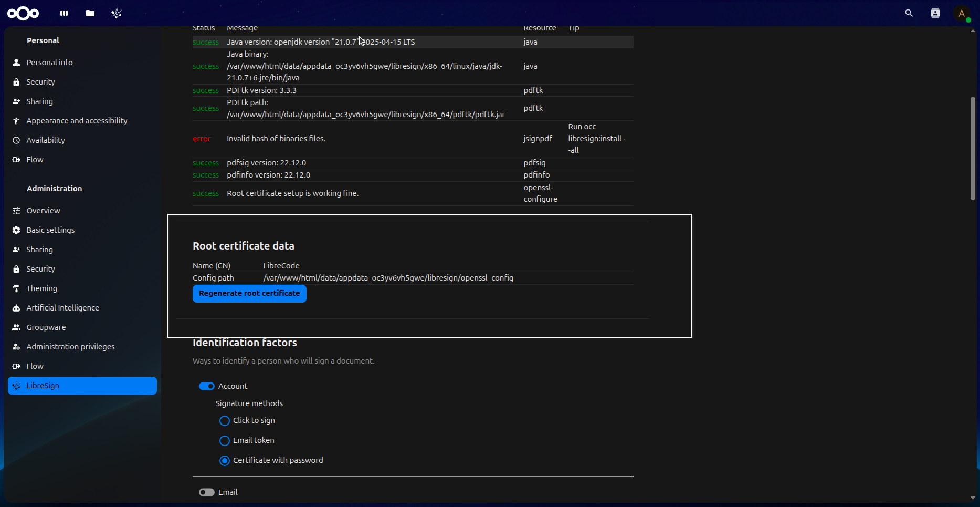980x507 pixels.
Task: Click the scrollbar up arrow
Action: click(973, 31)
